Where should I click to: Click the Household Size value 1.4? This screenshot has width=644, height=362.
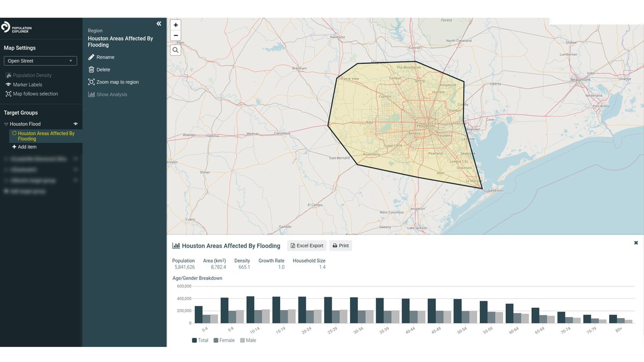pyautogui.click(x=322, y=267)
